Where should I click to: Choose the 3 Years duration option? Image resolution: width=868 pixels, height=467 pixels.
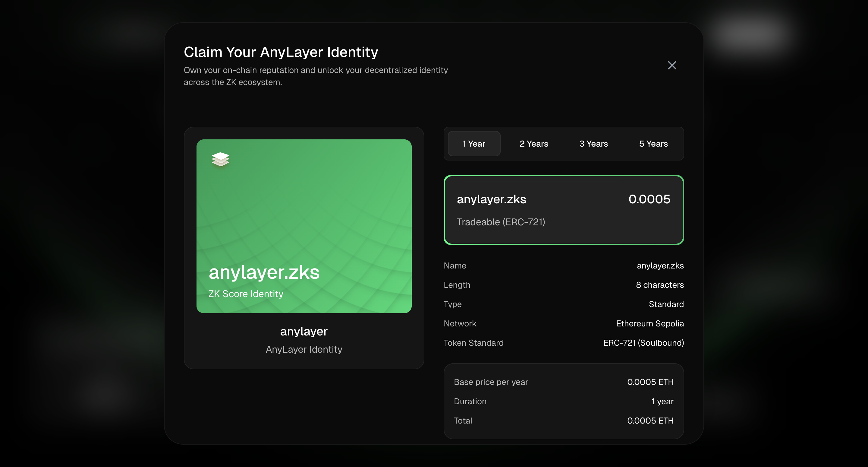[x=593, y=144]
